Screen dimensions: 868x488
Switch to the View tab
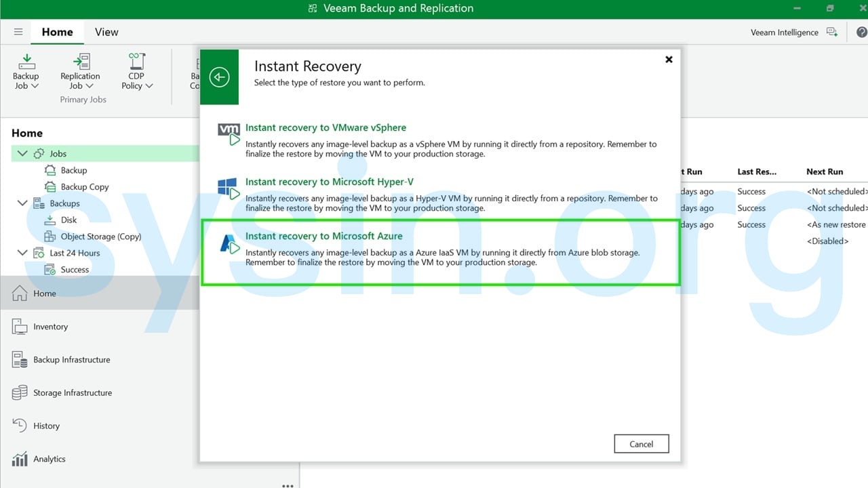(x=106, y=31)
